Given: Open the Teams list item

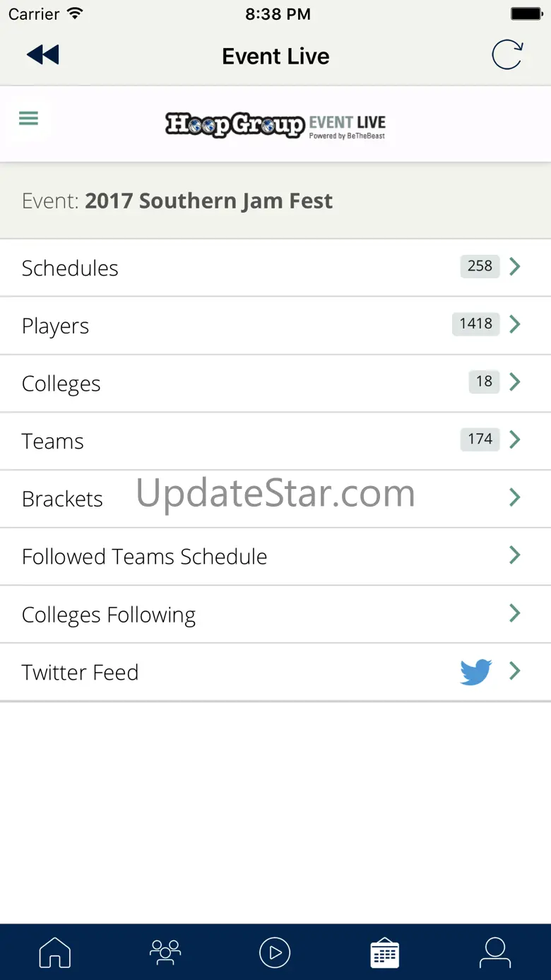Looking at the screenshot, I should 275,441.
